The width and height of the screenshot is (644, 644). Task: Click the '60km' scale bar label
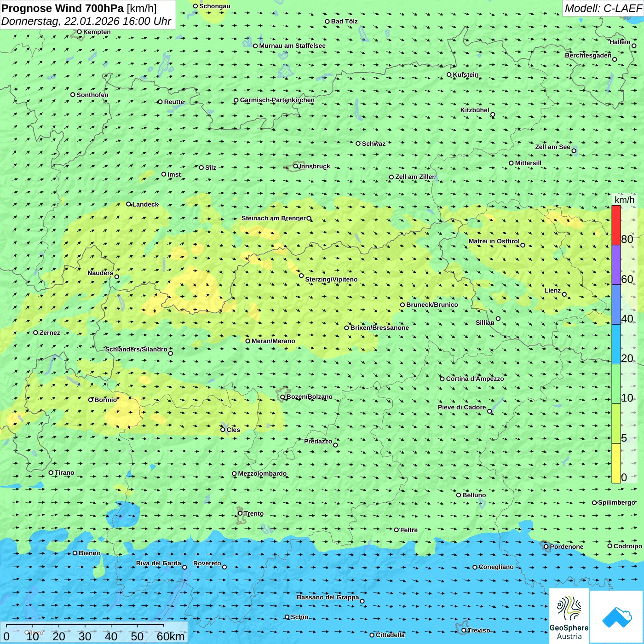click(171, 636)
